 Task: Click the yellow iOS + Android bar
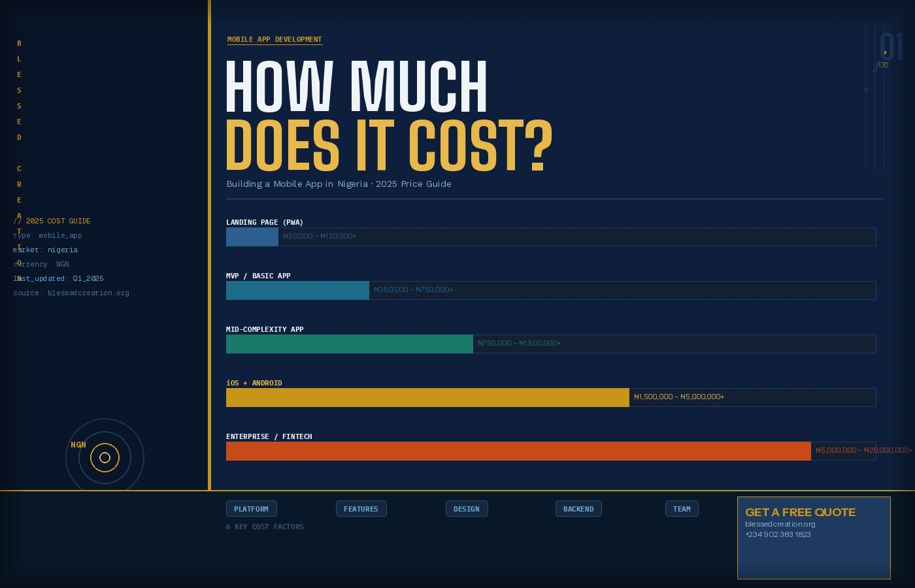(x=427, y=397)
